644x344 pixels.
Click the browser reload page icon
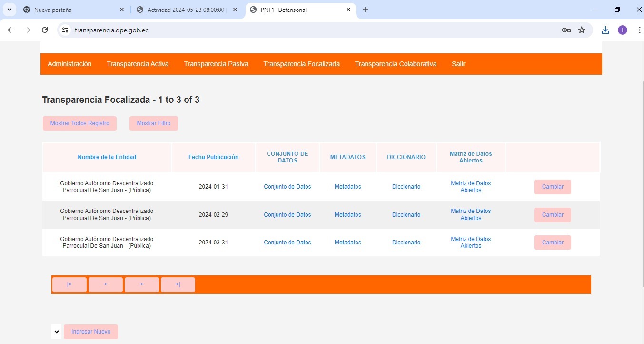coord(45,30)
